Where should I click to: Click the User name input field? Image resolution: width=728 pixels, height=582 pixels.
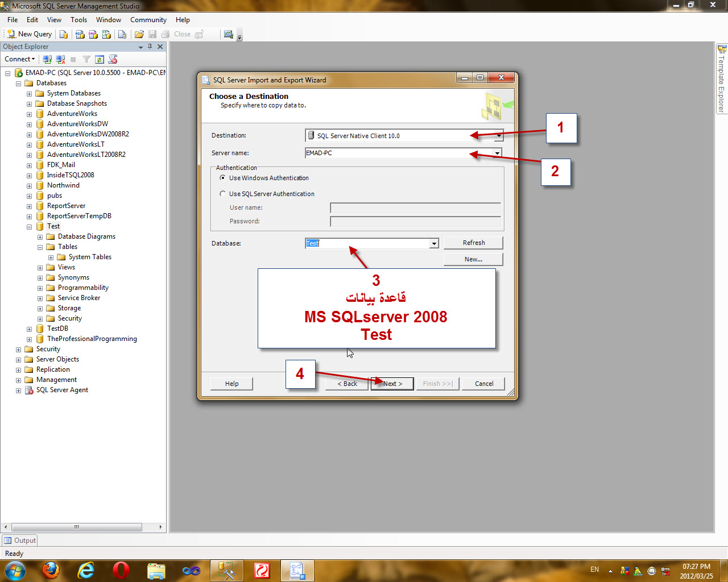(x=415, y=207)
